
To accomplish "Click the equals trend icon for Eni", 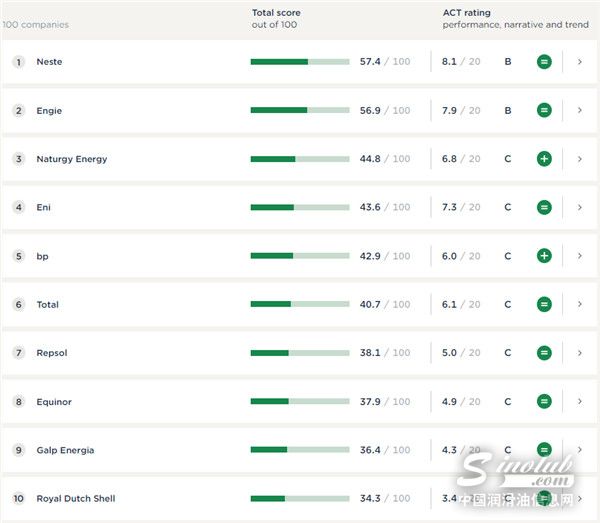I will [544, 207].
